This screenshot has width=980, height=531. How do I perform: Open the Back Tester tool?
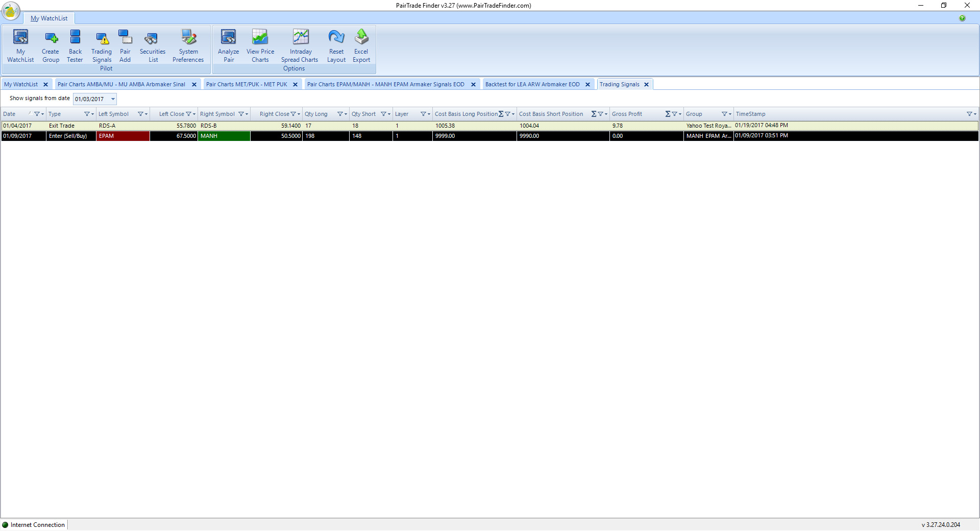point(75,45)
